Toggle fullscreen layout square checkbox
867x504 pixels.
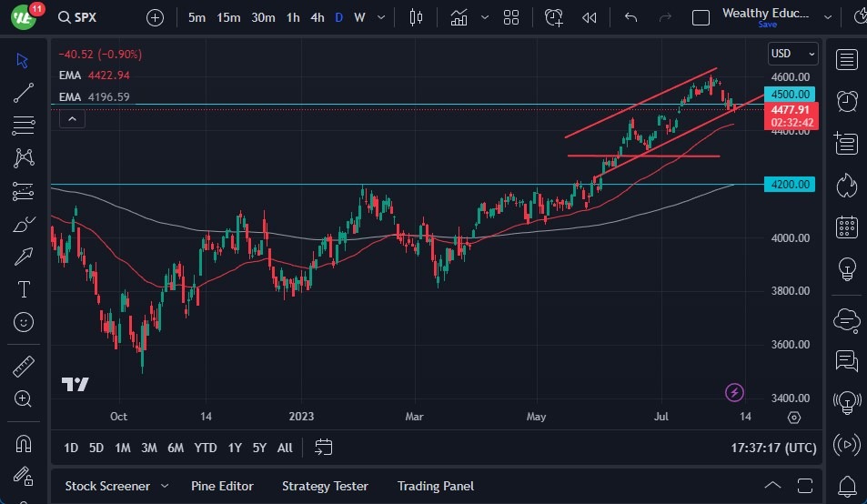pyautogui.click(x=701, y=17)
